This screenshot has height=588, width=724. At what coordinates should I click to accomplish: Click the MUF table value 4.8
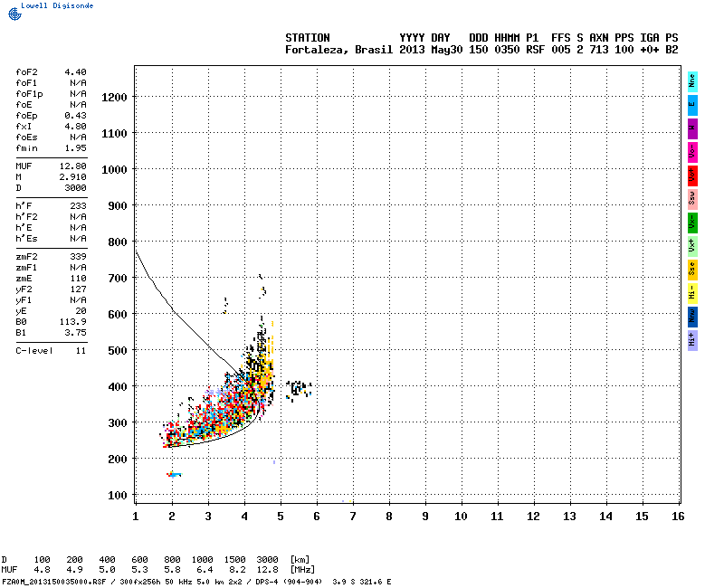[42, 570]
